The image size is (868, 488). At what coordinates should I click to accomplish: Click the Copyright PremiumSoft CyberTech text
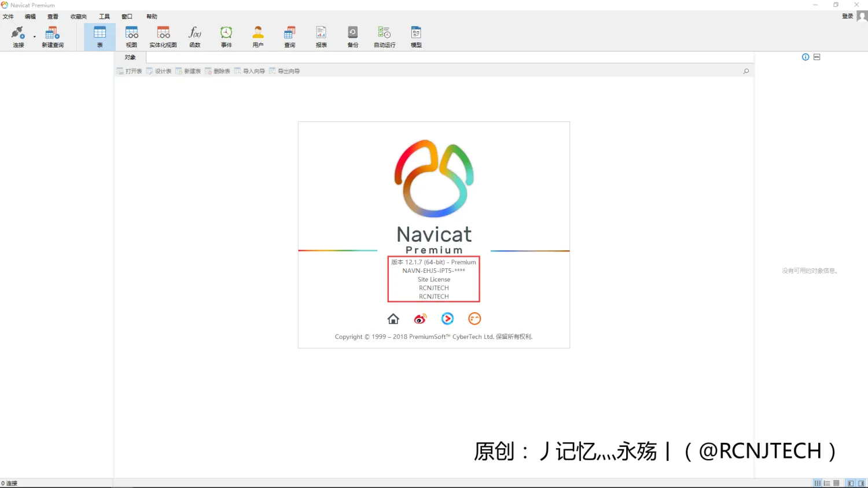coord(433,337)
